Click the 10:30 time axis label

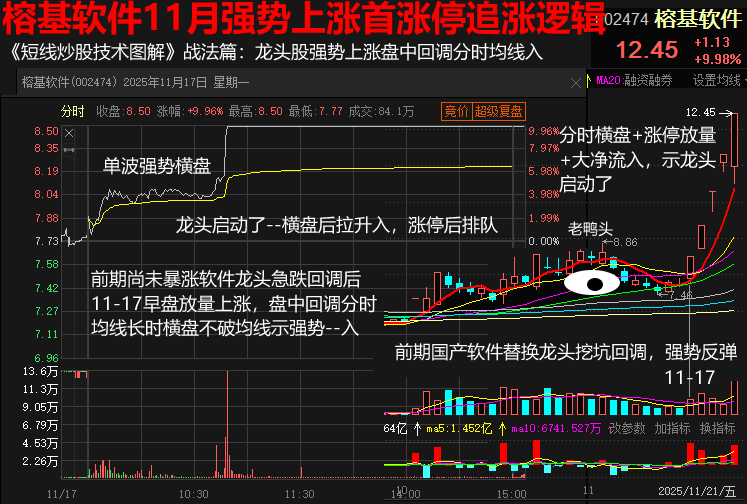click(193, 494)
